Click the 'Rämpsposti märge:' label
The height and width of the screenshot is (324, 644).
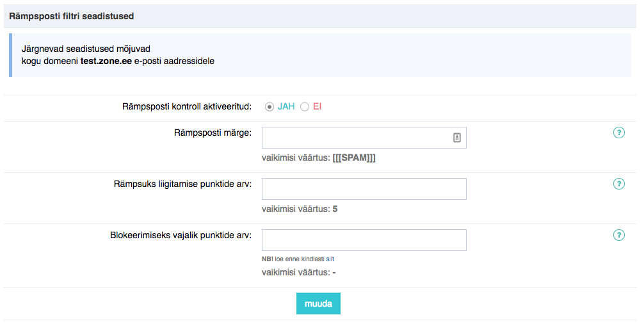(x=213, y=133)
